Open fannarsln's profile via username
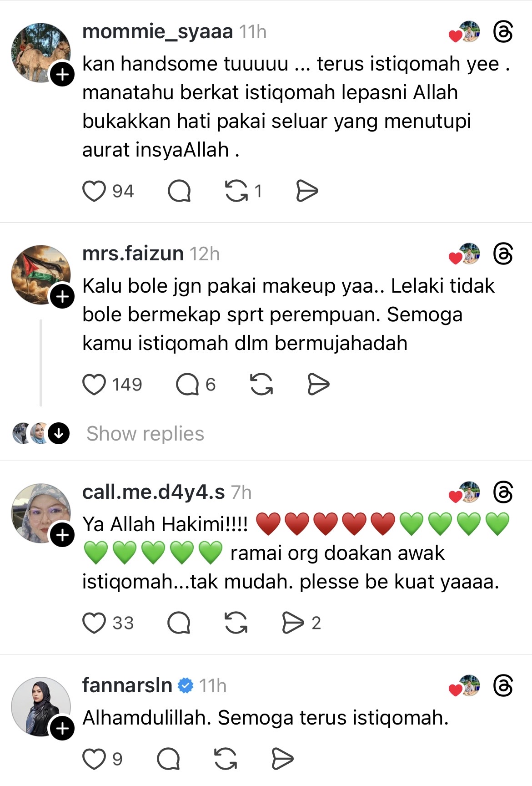The image size is (532, 786). [127, 685]
